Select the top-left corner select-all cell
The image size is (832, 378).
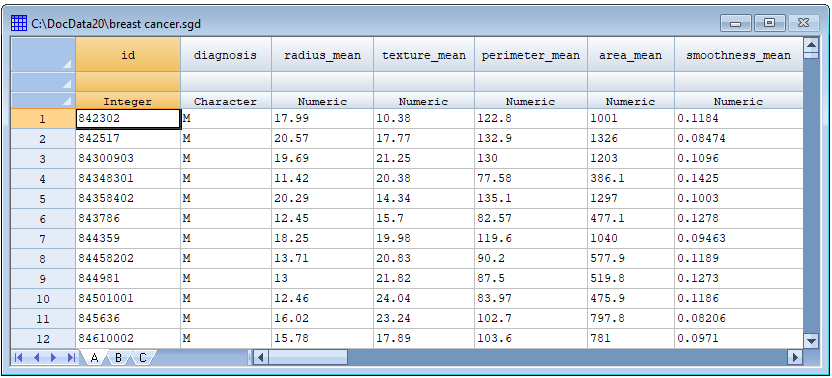point(43,55)
